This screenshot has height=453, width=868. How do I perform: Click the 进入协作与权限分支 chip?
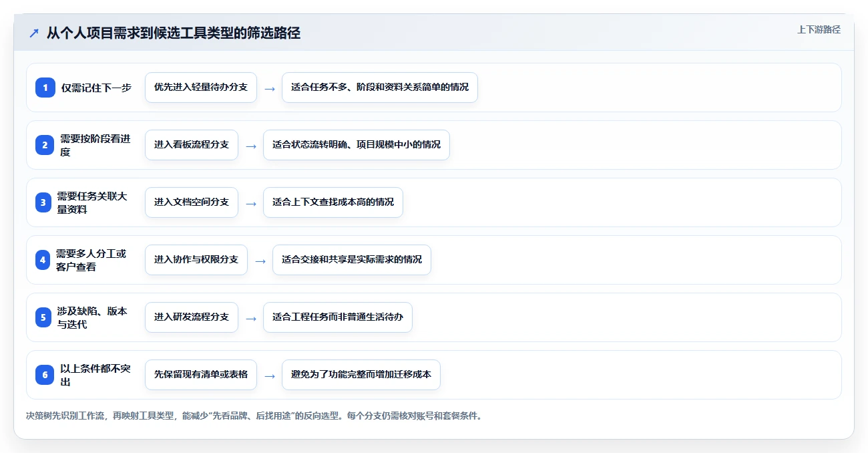coord(196,260)
